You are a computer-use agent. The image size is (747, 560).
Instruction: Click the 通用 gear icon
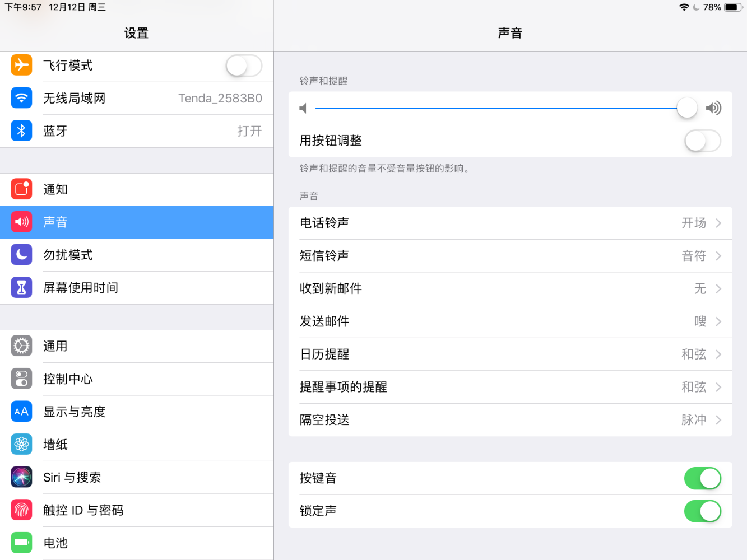pos(21,346)
